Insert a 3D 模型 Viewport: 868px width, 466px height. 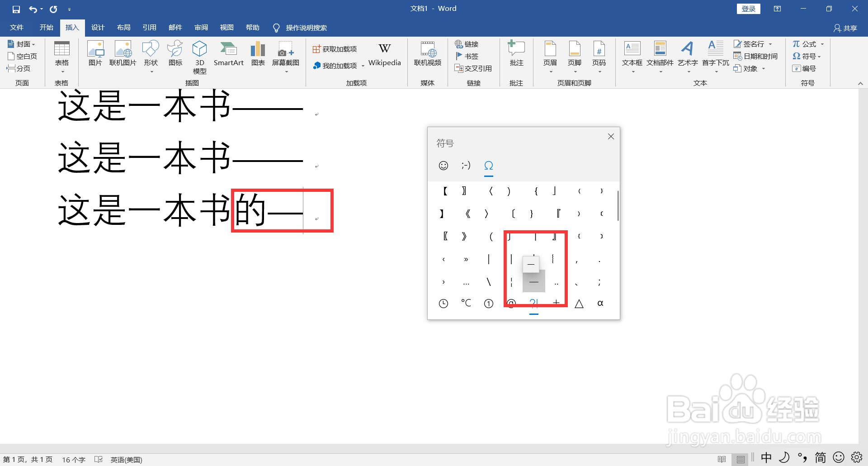pos(199,57)
